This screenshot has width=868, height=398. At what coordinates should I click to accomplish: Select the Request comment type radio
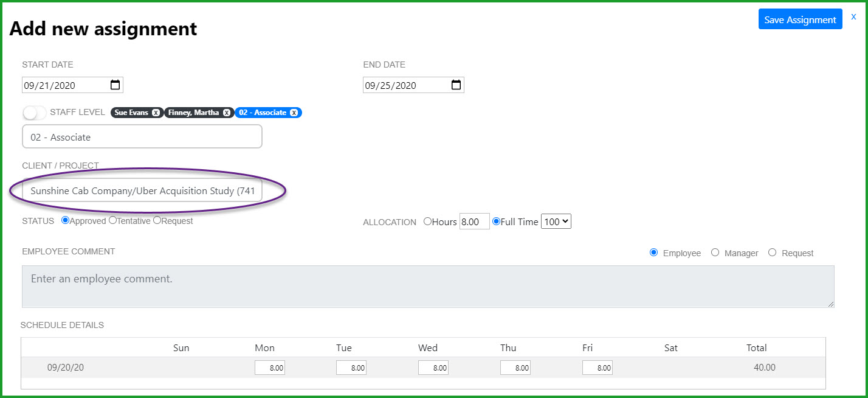772,253
